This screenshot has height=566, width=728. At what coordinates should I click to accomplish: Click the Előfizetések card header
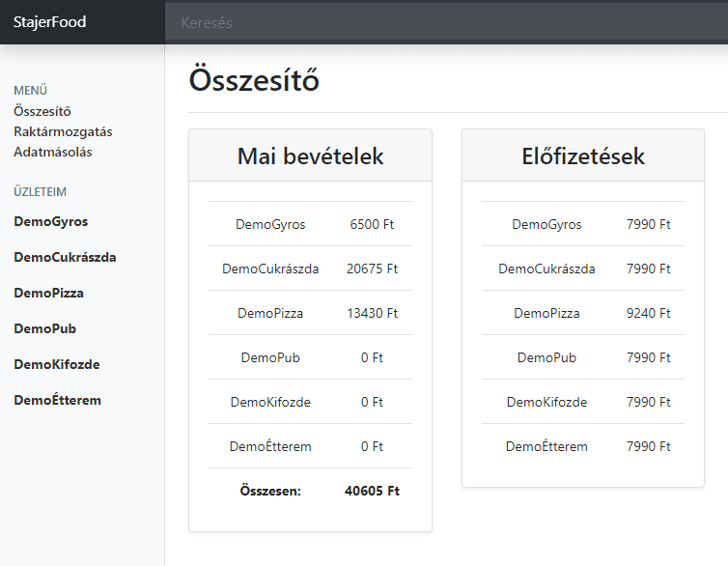pyautogui.click(x=583, y=156)
